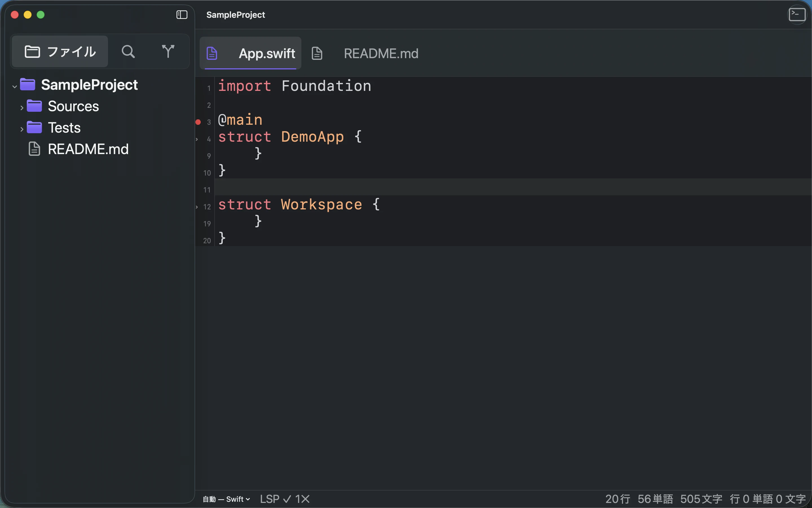Select the ファイル files tab
Image resolution: width=812 pixels, height=508 pixels.
(x=60, y=51)
